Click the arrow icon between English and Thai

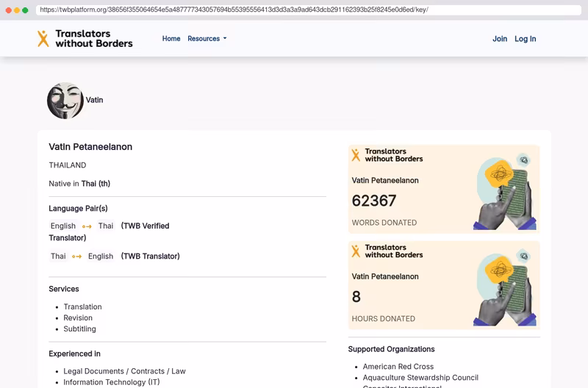tap(87, 226)
